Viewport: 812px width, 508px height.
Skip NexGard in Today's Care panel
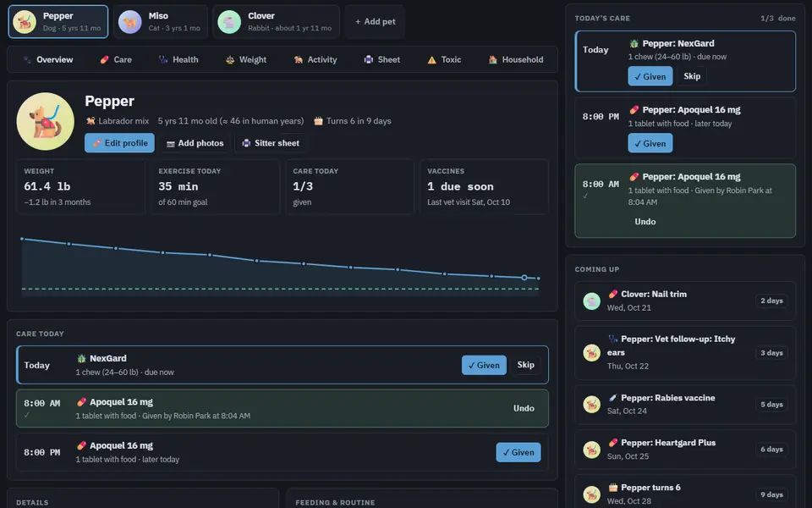pos(692,76)
